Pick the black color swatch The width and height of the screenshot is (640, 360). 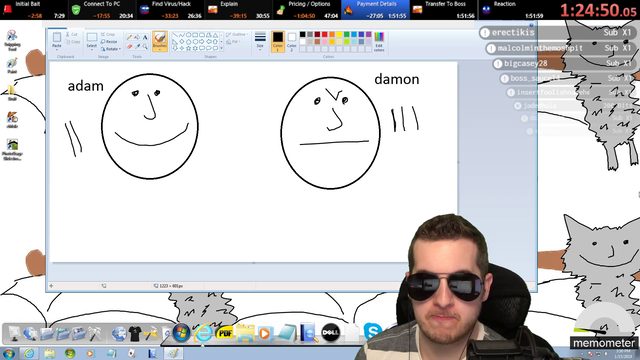click(302, 35)
